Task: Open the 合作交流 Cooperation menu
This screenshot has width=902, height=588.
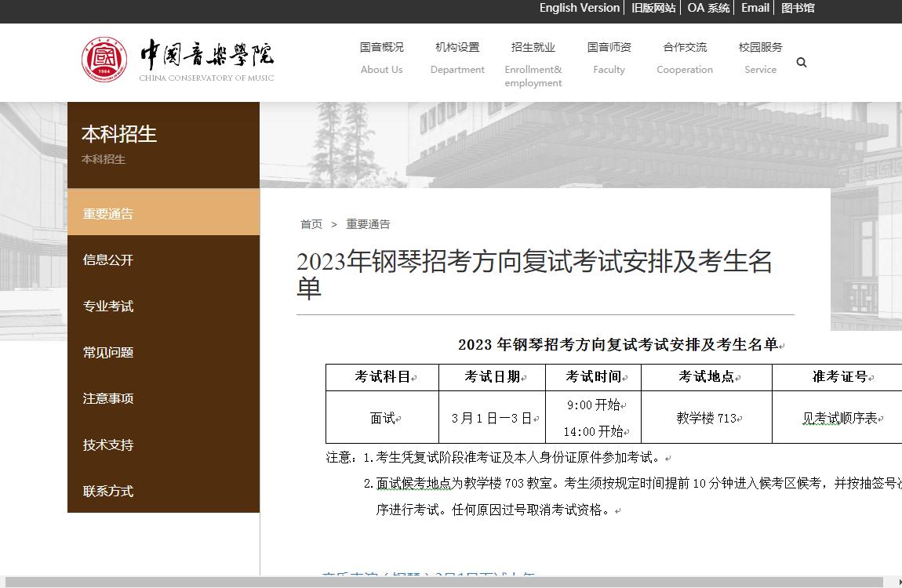Action: tap(685, 58)
